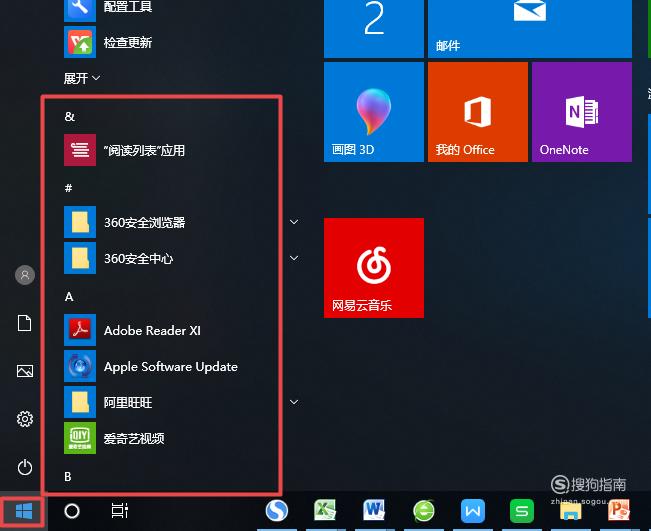
Task: Open the calendar tile showing 2
Action: [374, 28]
